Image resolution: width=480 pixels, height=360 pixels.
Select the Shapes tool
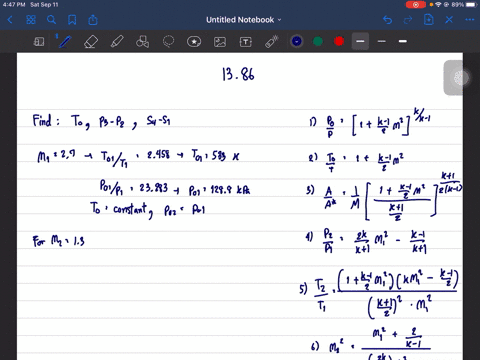click(142, 42)
